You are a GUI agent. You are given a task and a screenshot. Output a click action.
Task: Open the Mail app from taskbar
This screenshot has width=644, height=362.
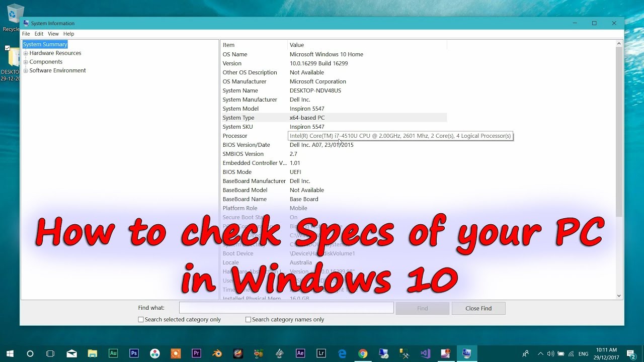pyautogui.click(x=71, y=353)
